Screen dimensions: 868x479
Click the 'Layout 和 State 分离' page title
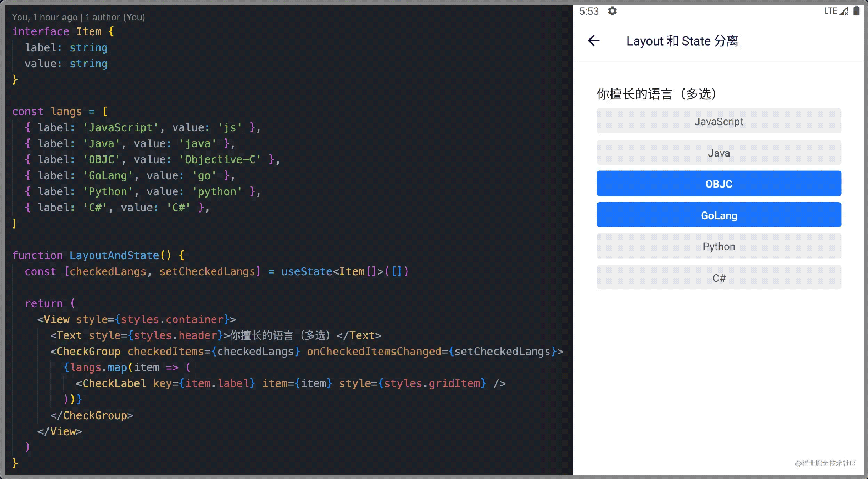point(682,41)
